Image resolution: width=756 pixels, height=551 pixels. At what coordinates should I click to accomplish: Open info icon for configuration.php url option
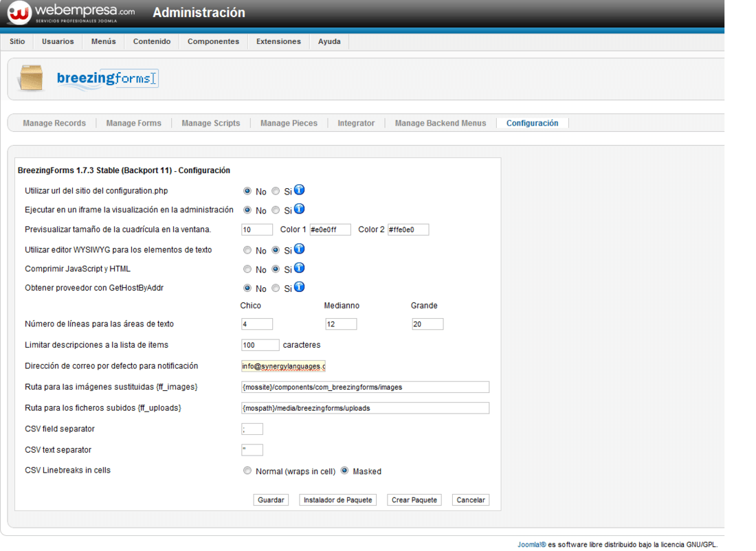point(300,190)
